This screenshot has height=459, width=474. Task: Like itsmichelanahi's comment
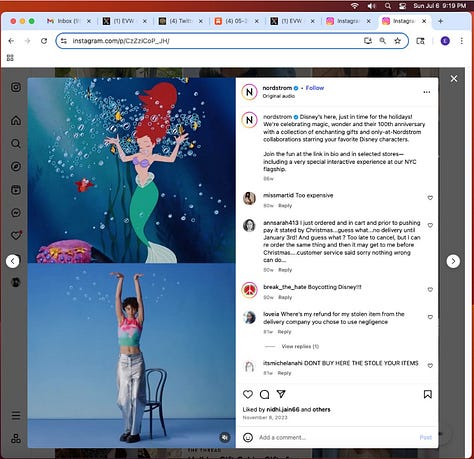(430, 366)
